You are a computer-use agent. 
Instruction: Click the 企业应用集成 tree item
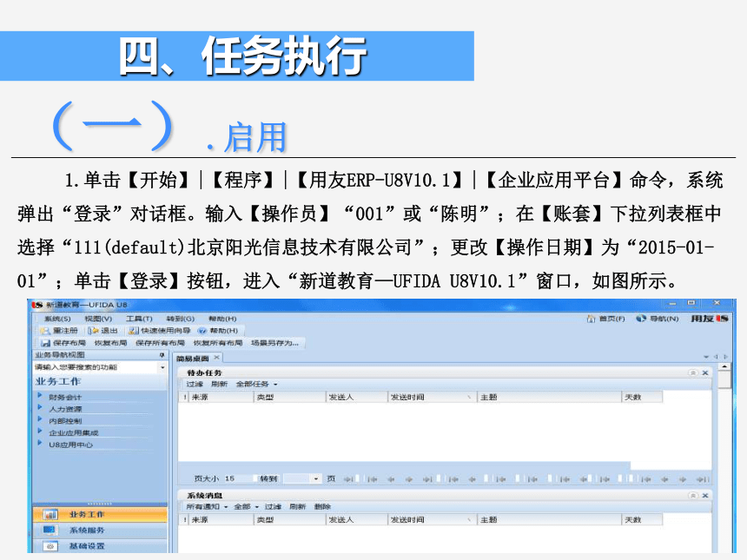click(73, 433)
